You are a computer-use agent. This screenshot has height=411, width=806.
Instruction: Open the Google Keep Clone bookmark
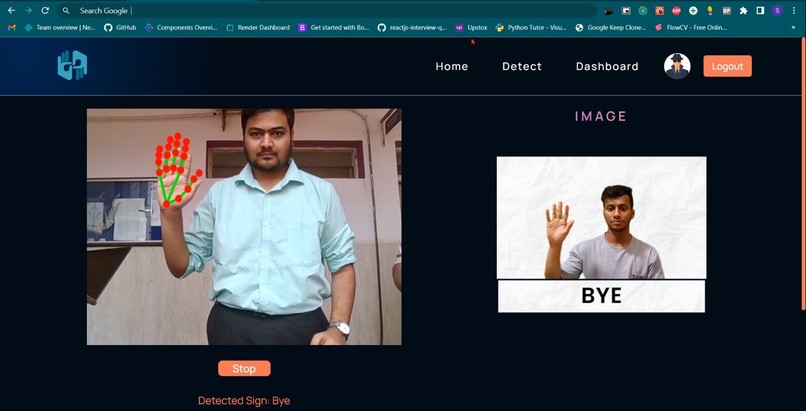pos(611,28)
